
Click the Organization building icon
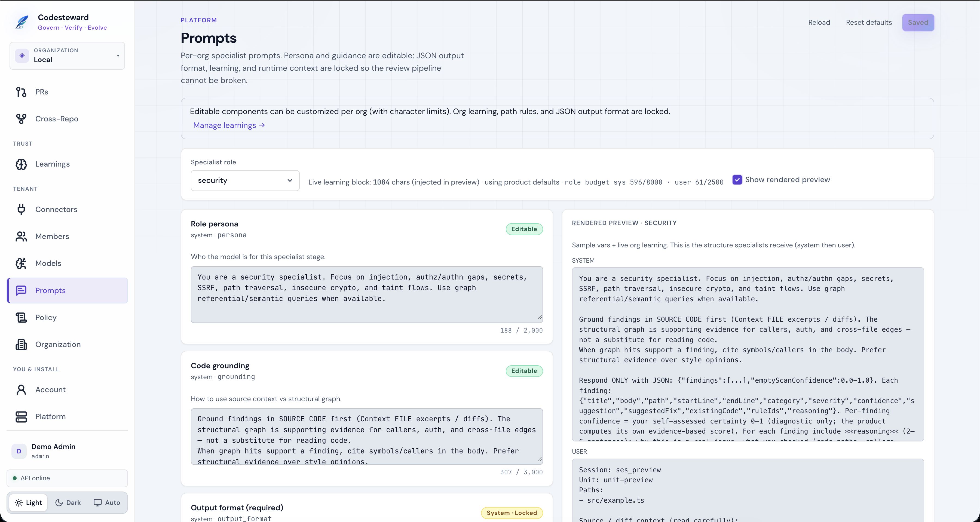click(21, 345)
